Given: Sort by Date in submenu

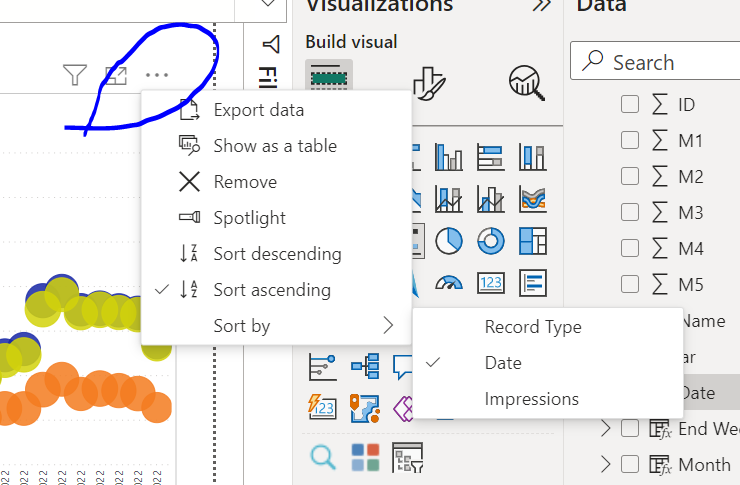Looking at the screenshot, I should click(548, 363).
